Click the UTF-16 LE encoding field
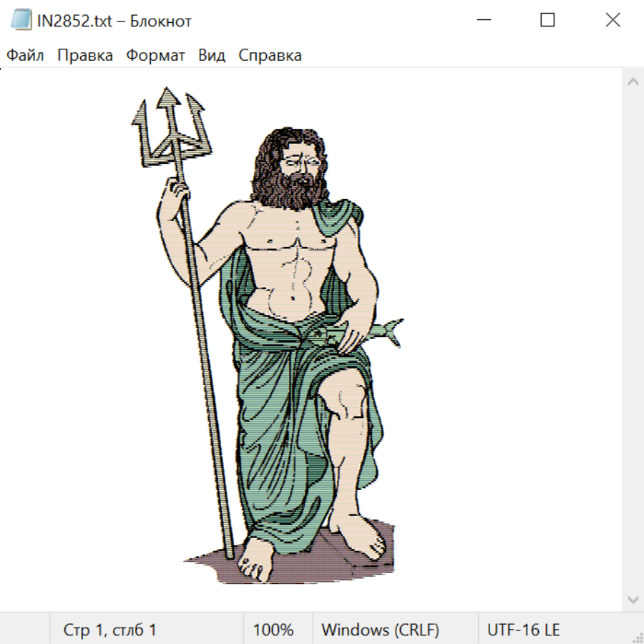This screenshot has height=644, width=644. [523, 630]
